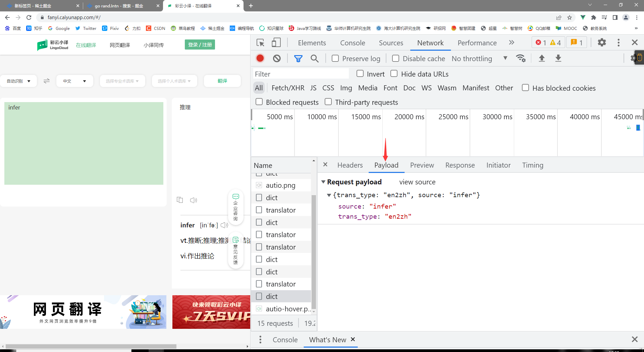Click the 翻译 translate button
Screen dimensions: 644x352
pyautogui.click(x=222, y=81)
